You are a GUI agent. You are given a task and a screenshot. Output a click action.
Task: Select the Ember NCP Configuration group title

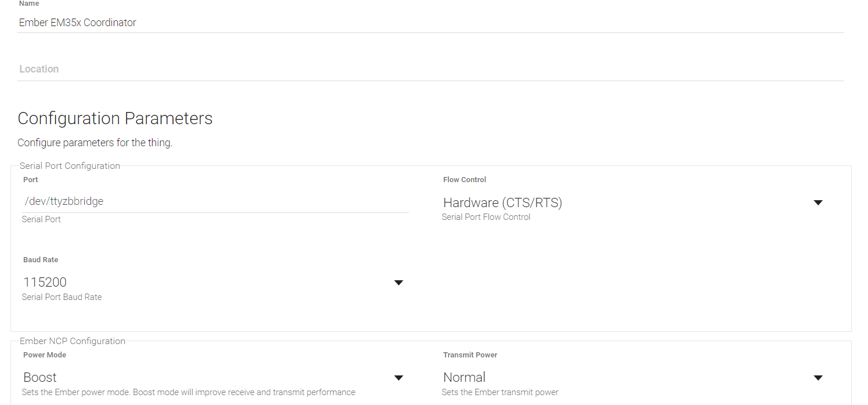[73, 341]
